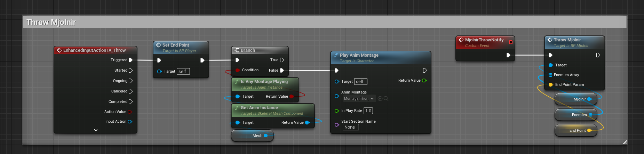Click Throw Mjolnir node output execution pin
Screen dimensions: 644x154
tap(598, 55)
